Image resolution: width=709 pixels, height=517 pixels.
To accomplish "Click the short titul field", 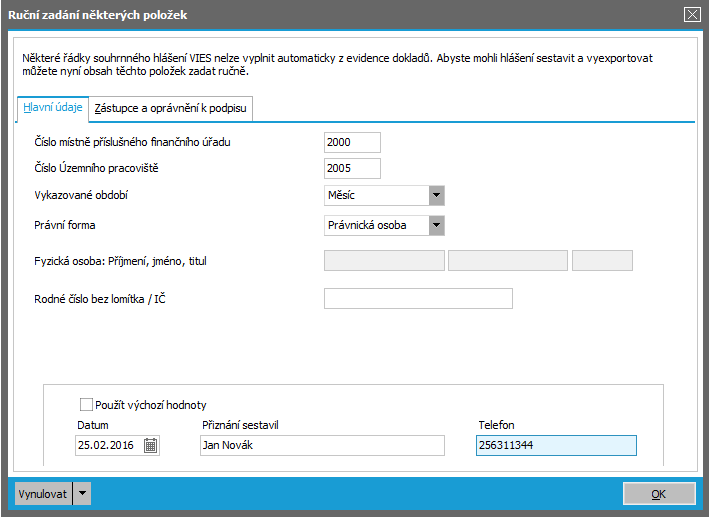I will pyautogui.click(x=602, y=261).
